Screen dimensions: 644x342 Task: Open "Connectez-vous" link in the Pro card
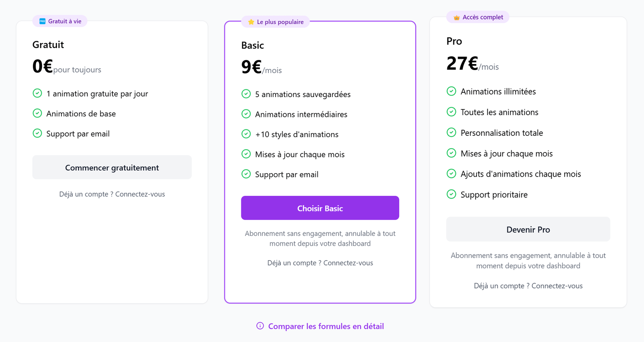[556, 285]
